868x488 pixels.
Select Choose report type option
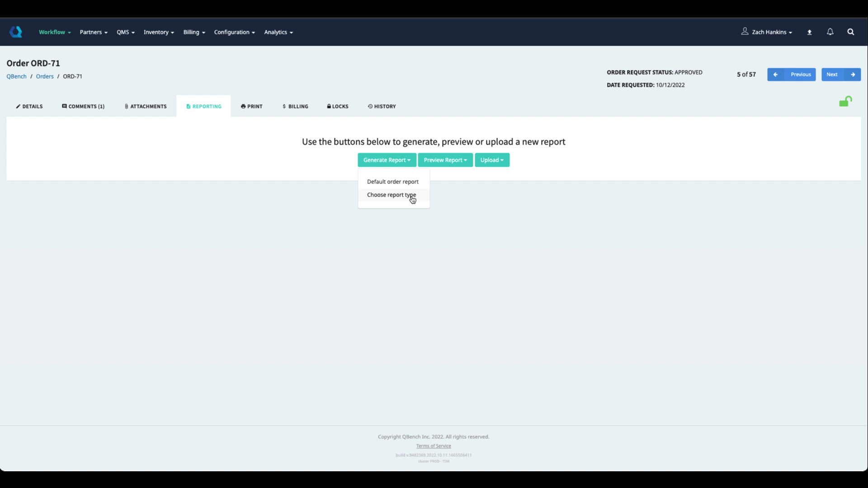point(391,195)
